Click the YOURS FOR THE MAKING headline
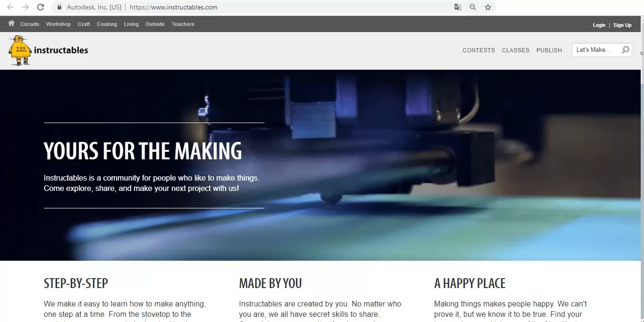The image size is (644, 322). tap(143, 151)
